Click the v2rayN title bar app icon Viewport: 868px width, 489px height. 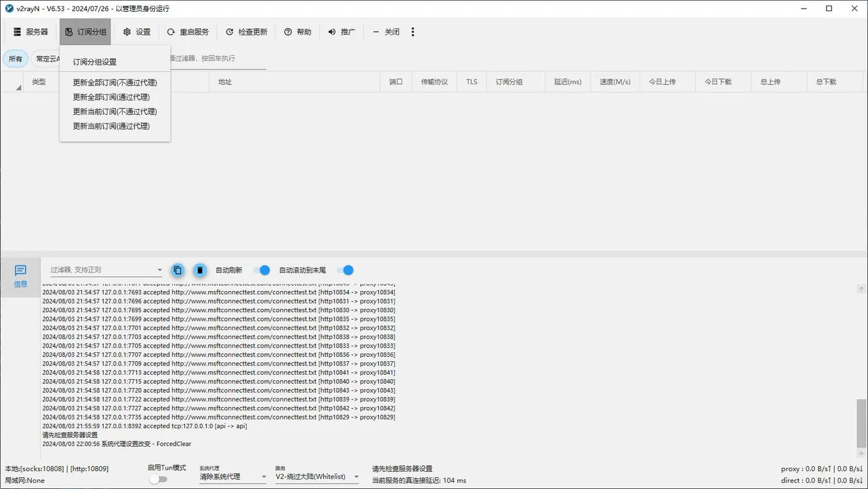(x=9, y=9)
